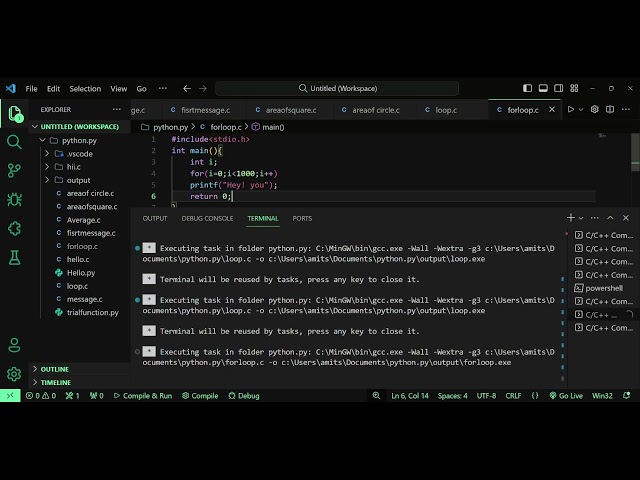Viewport: 640px width, 480px height.
Task: Open the Customize Layout button
Action: [574, 88]
